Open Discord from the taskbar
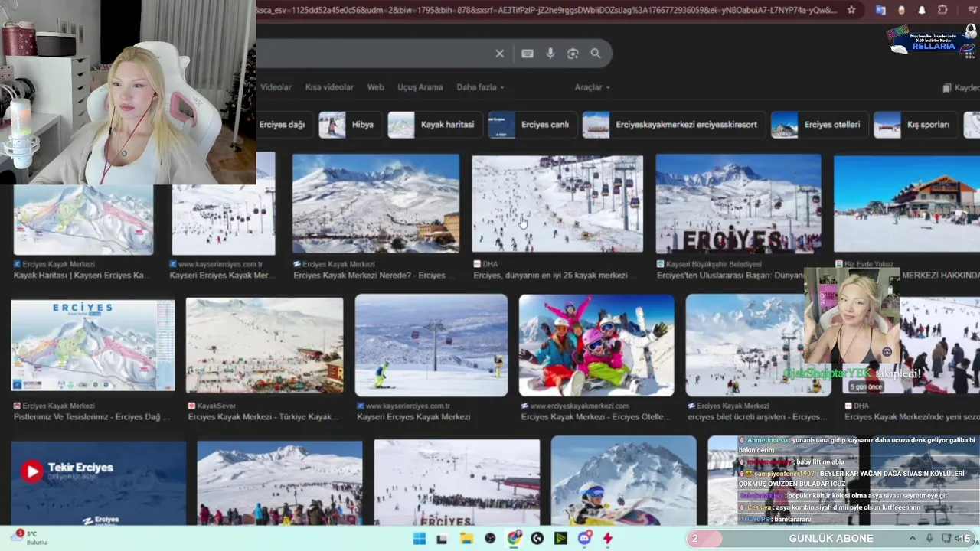The width and height of the screenshot is (980, 551). coord(584,539)
